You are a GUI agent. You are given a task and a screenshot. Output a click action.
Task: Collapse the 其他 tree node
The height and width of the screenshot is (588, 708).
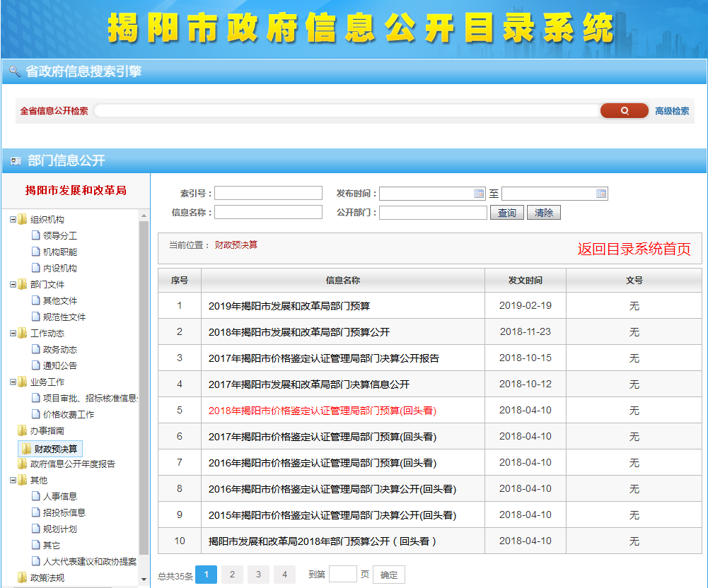click(x=13, y=480)
